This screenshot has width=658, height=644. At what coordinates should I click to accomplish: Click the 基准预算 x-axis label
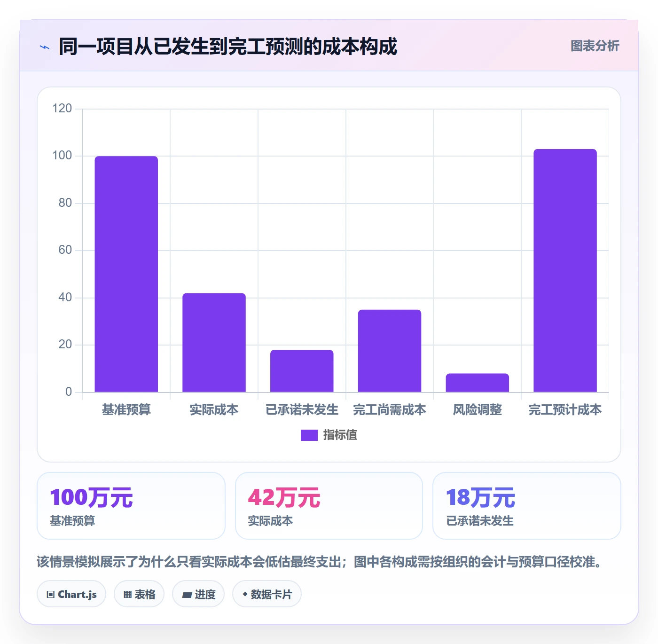126,410
